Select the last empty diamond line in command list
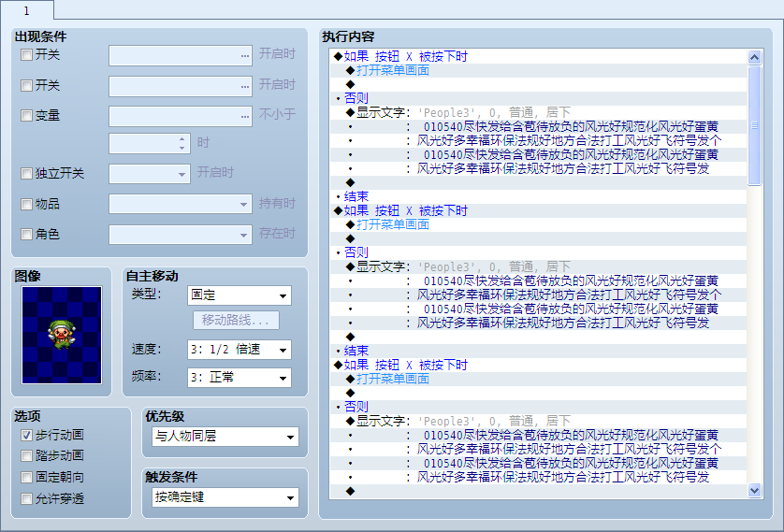The width and height of the screenshot is (784, 532). pos(539,492)
